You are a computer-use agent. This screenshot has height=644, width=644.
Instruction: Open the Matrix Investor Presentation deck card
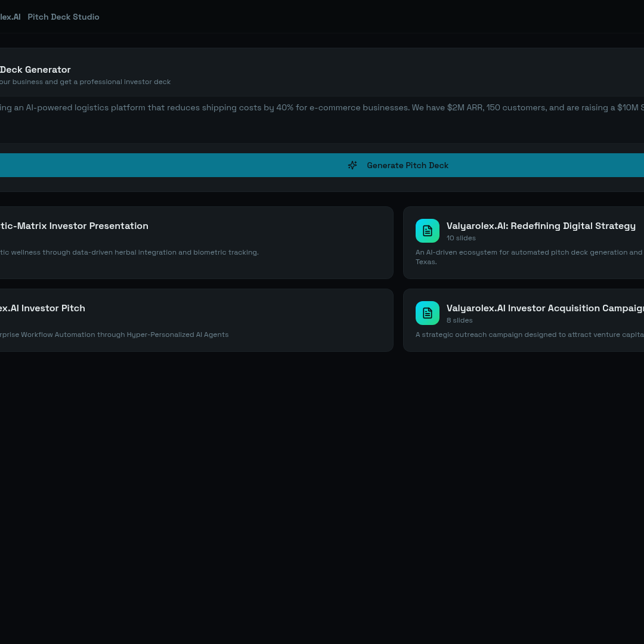pos(196,243)
